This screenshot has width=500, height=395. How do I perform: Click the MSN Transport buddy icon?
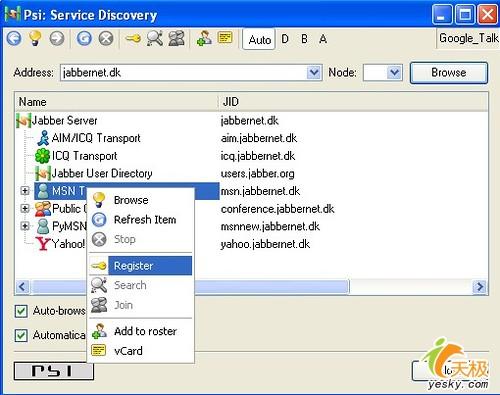(43, 191)
